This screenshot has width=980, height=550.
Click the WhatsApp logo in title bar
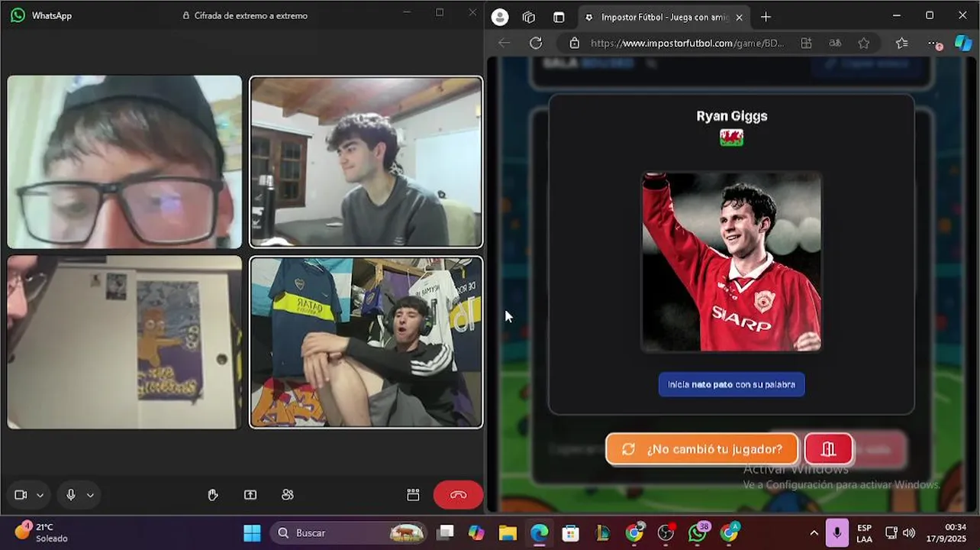pyautogui.click(x=18, y=15)
